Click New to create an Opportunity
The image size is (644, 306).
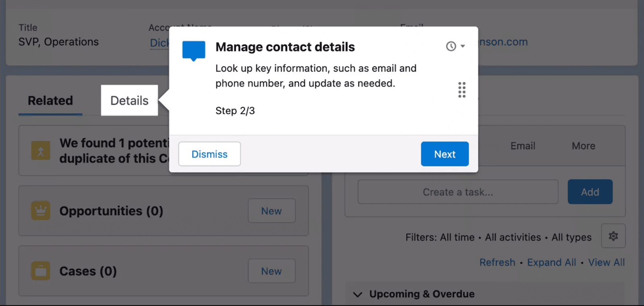point(271,210)
